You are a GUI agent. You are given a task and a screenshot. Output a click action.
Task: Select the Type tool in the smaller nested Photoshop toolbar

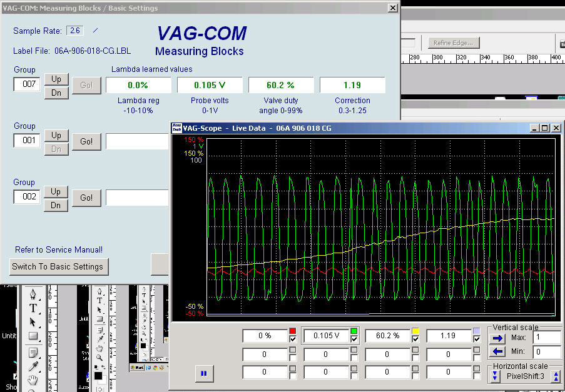pos(100,300)
